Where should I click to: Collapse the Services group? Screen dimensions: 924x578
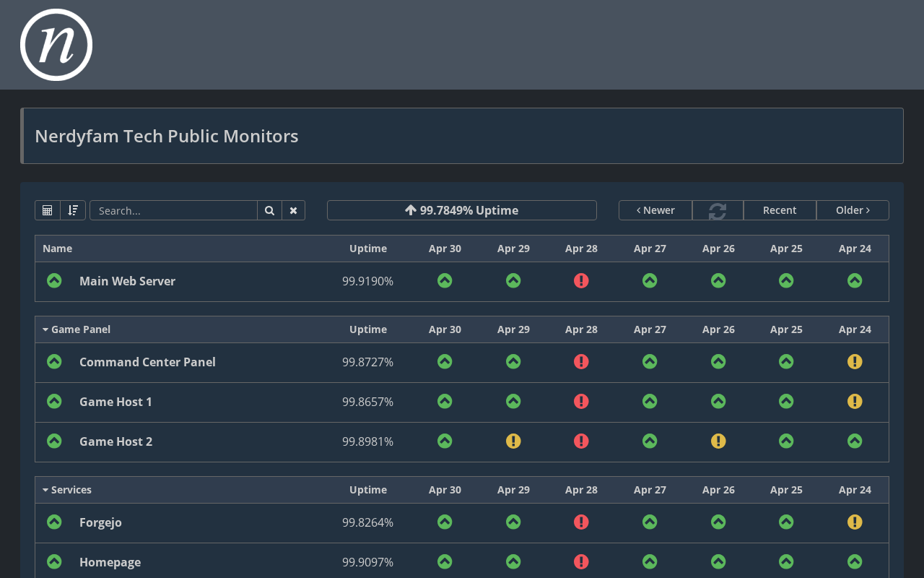pyautogui.click(x=67, y=490)
